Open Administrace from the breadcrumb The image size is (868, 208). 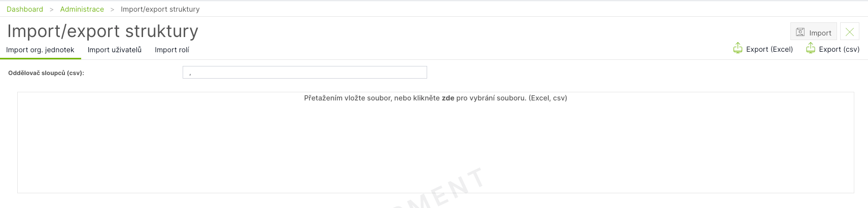(82, 9)
